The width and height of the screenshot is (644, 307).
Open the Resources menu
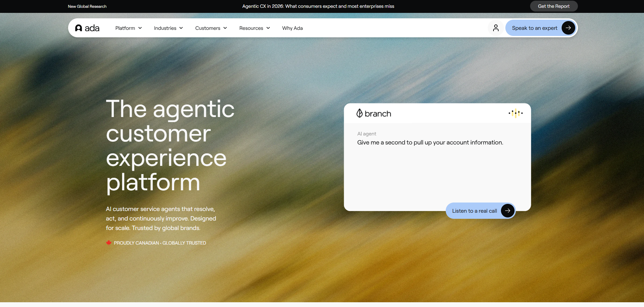(x=255, y=28)
